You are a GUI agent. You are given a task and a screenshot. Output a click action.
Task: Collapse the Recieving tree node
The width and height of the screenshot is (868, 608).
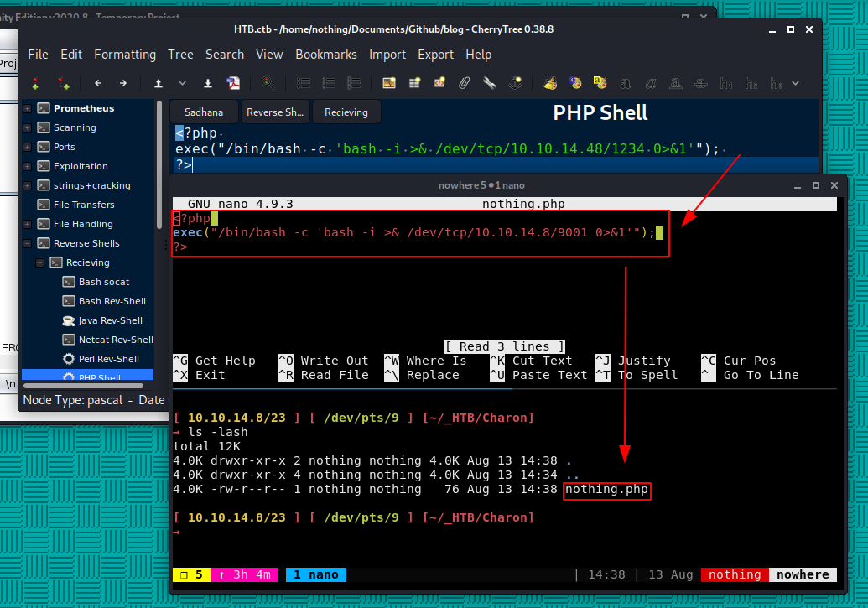40,263
